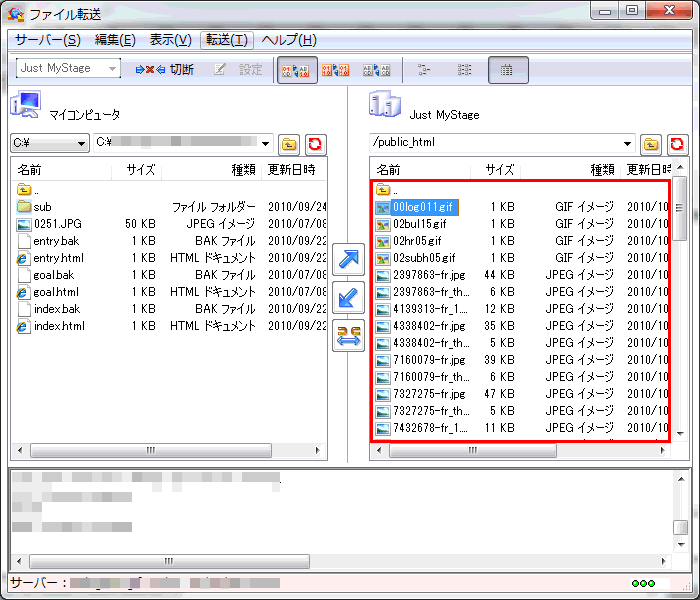Screen dimensions: 700x600
Task: Refresh the remote server file list
Action: (678, 144)
